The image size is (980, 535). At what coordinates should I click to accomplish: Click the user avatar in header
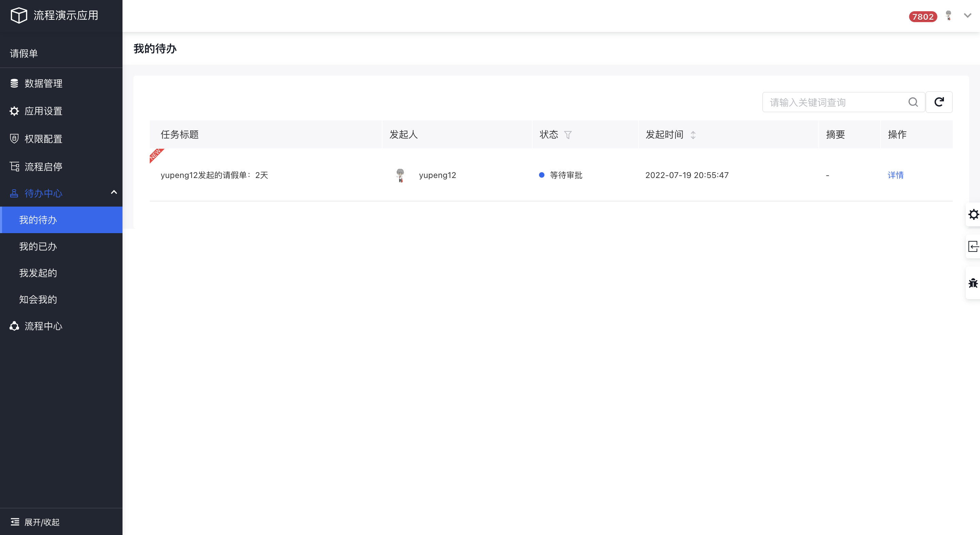click(x=948, y=16)
